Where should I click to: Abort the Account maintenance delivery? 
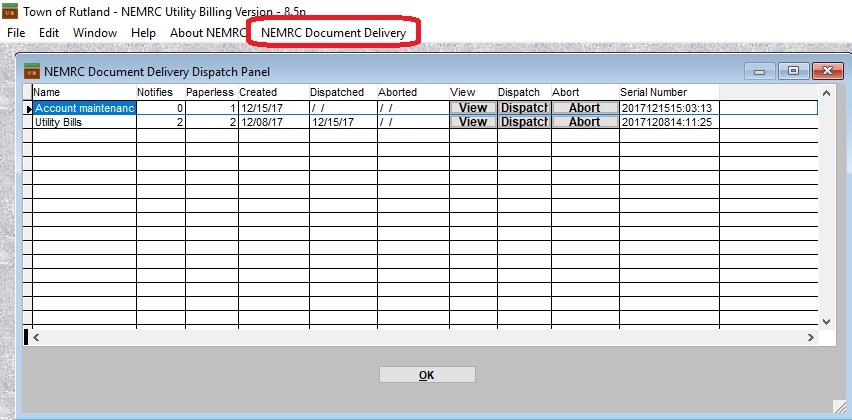(585, 108)
